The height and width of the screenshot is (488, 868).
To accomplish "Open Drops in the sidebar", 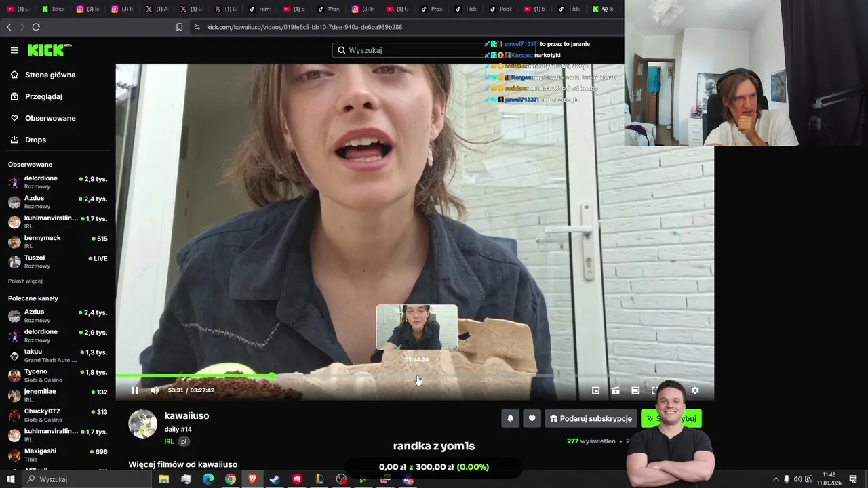I will (x=35, y=140).
